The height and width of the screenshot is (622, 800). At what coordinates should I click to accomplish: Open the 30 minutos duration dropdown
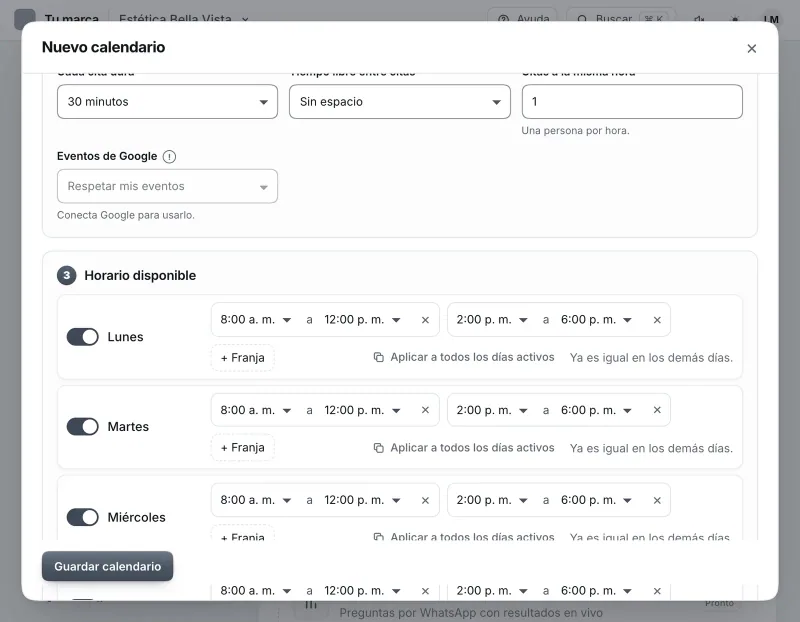point(167,102)
